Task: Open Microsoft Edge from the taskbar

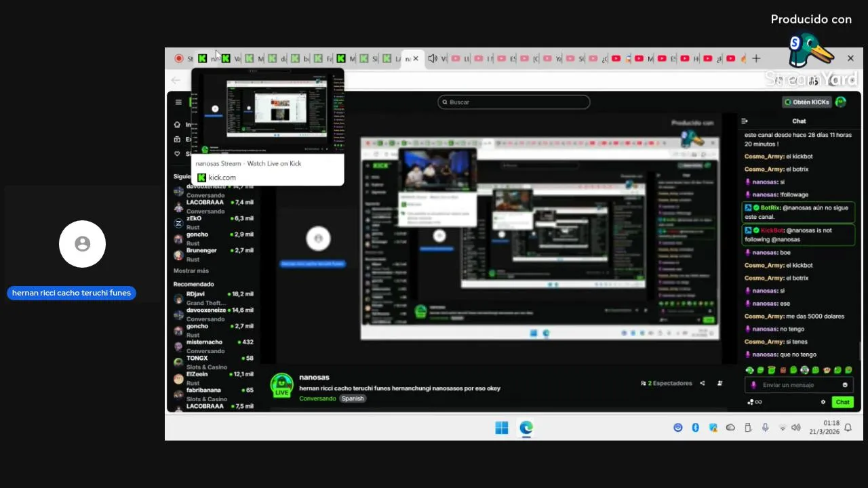Action: coord(526,428)
